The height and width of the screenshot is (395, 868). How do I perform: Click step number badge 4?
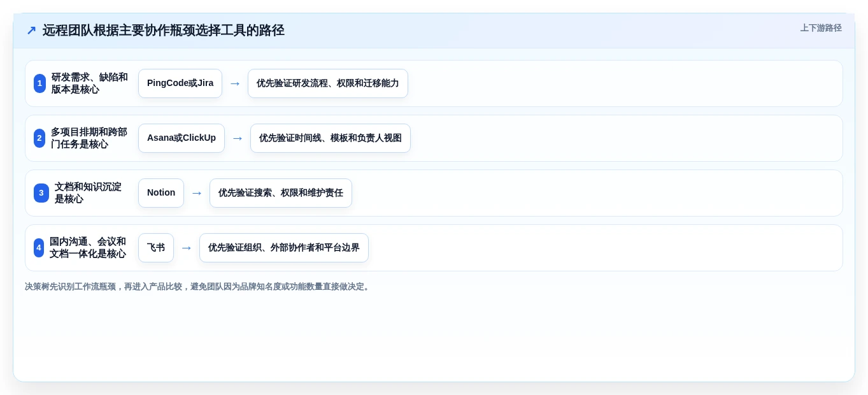[x=39, y=248]
